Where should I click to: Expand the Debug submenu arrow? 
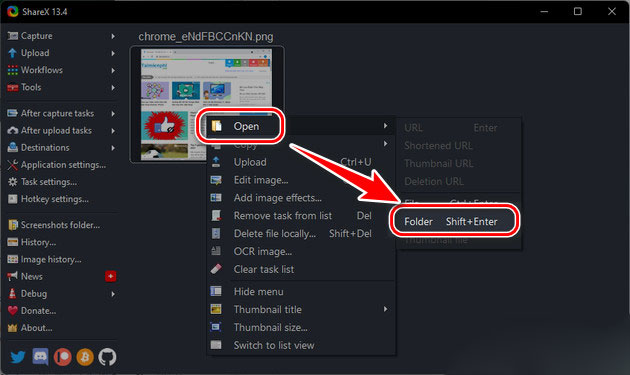[x=113, y=294]
